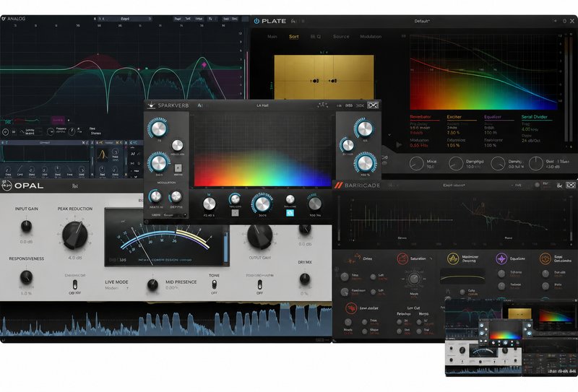Click the A/B icon next to Plate title
Viewport: 578px width, 392px height.
coord(294,22)
